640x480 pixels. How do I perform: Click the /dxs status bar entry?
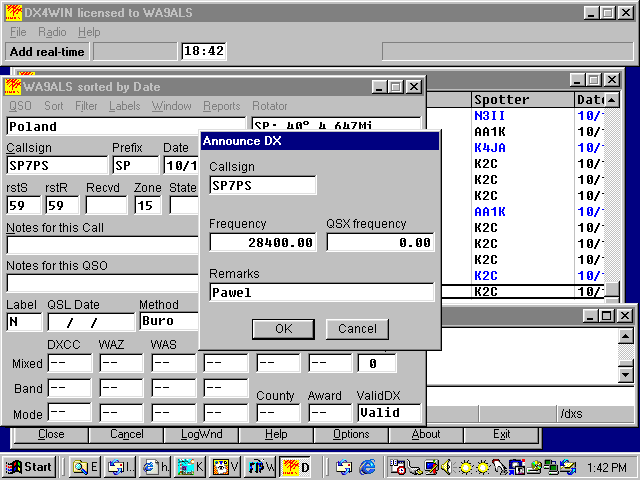571,414
